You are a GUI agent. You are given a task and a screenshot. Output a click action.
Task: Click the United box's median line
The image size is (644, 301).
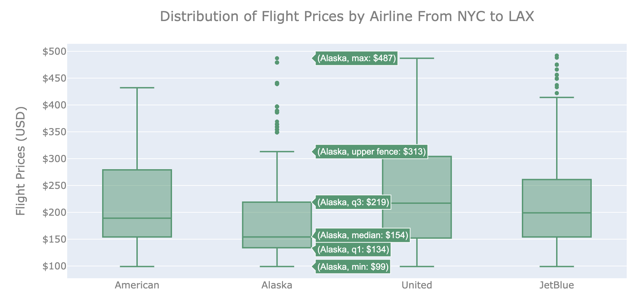(417, 203)
